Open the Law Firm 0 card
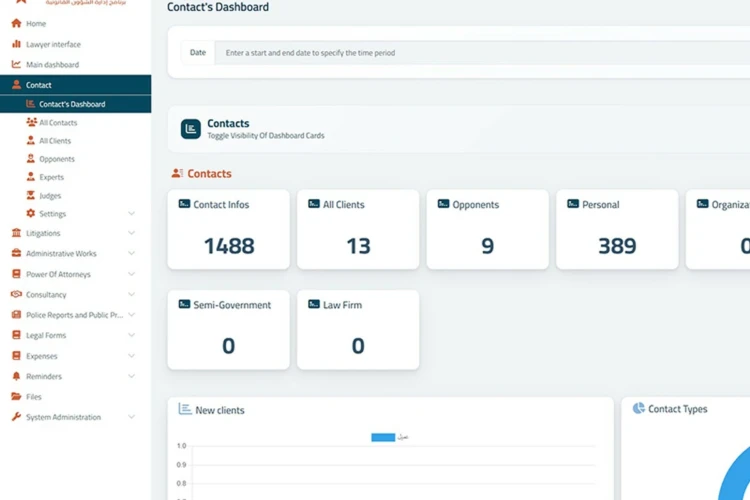The width and height of the screenshot is (750, 500). 358,330
